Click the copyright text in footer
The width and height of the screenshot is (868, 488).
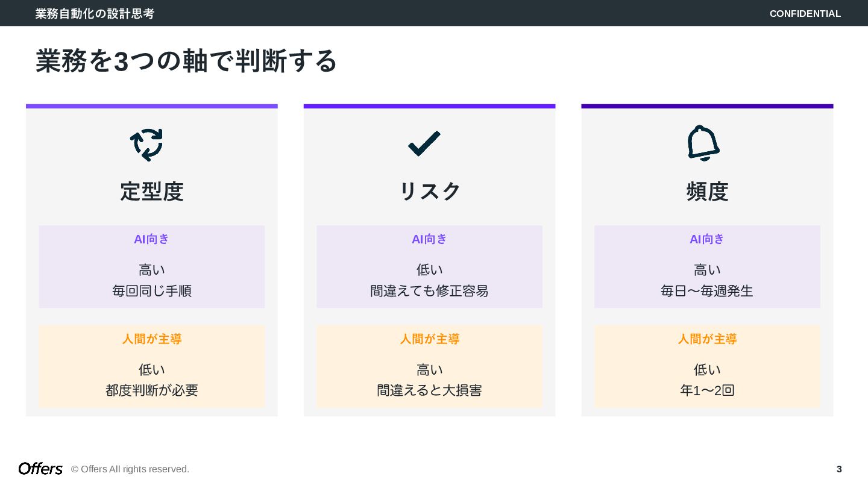click(130, 469)
